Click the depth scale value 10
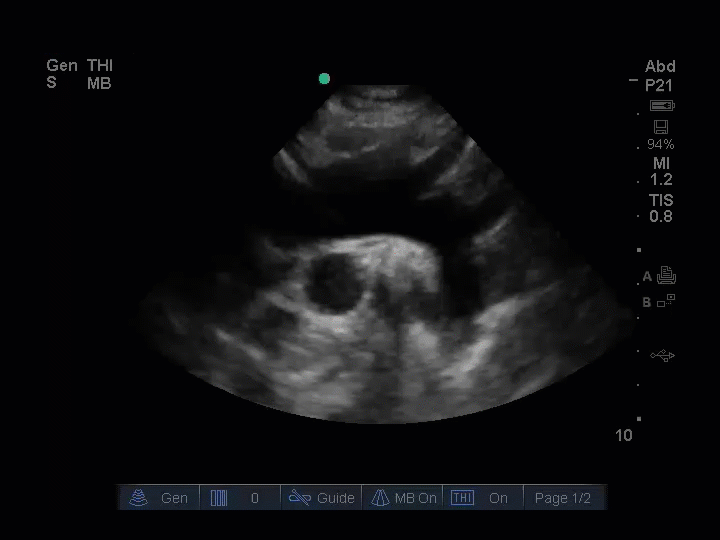This screenshot has height=540, width=720. (623, 435)
